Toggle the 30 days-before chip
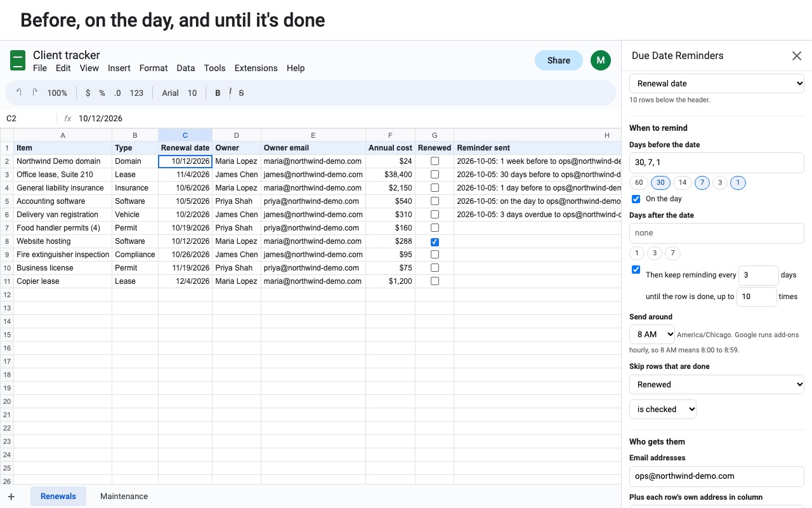The width and height of the screenshot is (812, 508). click(x=660, y=183)
